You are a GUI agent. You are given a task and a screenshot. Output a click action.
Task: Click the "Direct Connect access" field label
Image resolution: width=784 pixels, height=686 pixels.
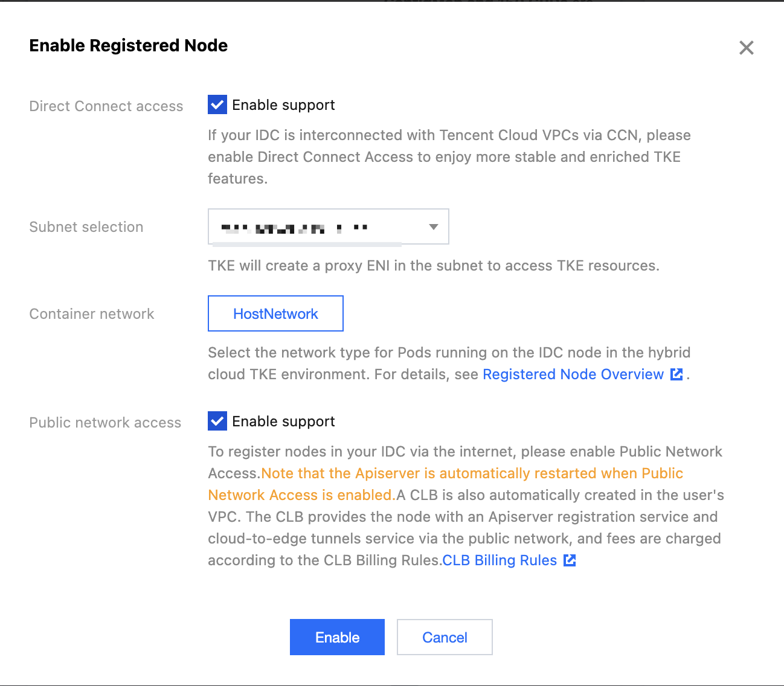click(106, 106)
